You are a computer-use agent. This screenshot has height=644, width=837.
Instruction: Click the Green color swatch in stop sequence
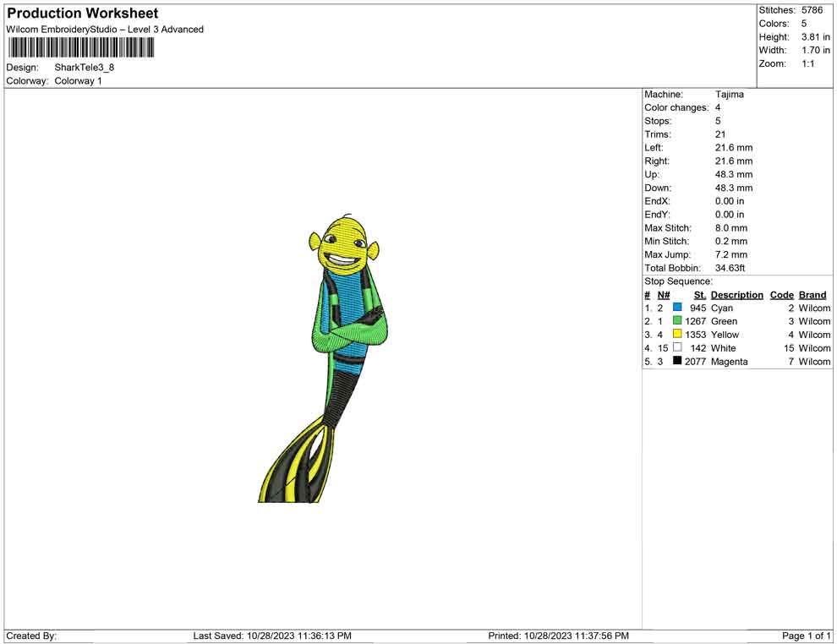677,320
